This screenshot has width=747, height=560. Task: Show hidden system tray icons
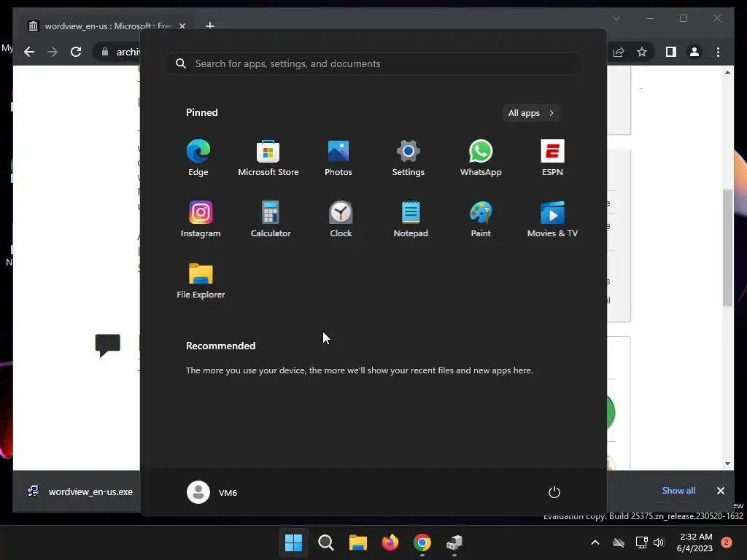pyautogui.click(x=595, y=542)
